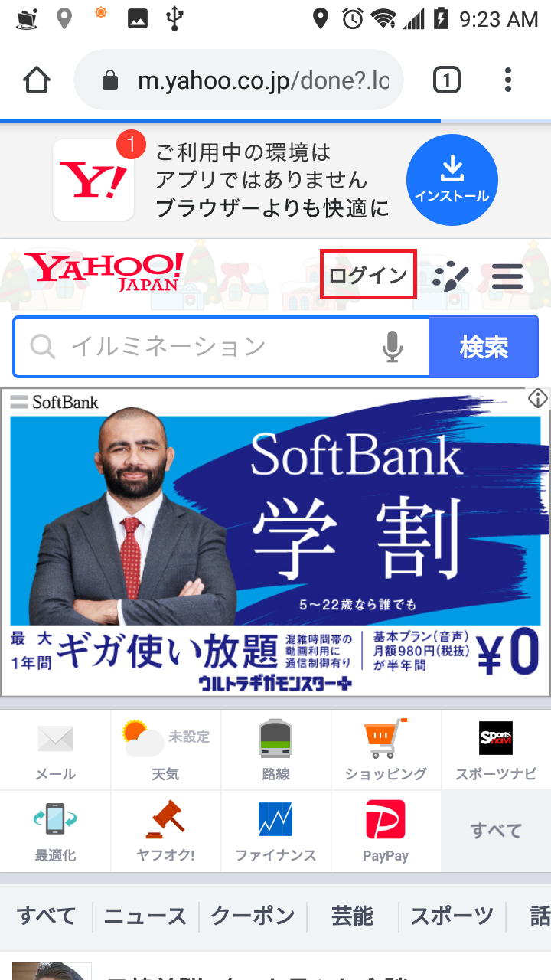The height and width of the screenshot is (980, 551).
Task: Tap the インストール install app button
Action: pos(452,180)
